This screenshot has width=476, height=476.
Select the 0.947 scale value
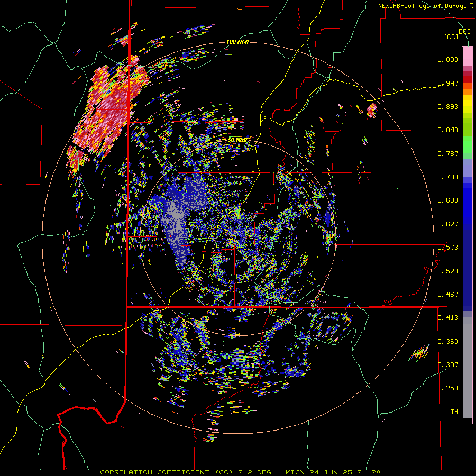pyautogui.click(x=448, y=83)
